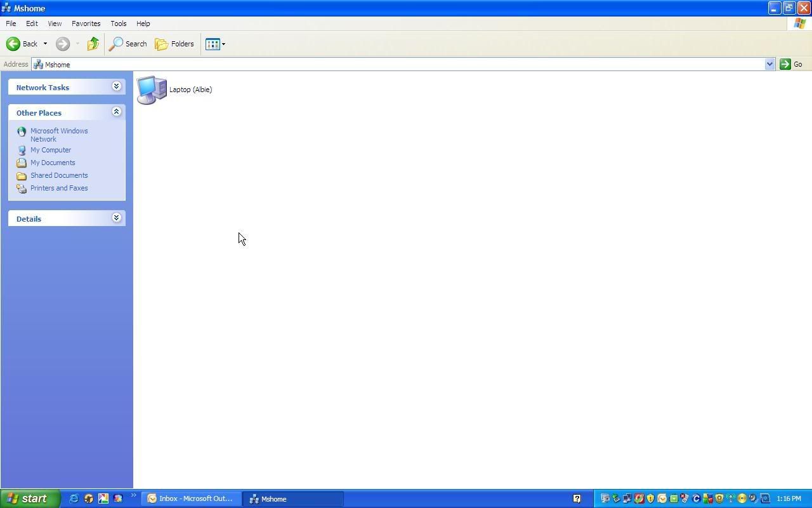
Task: Open the Search pane from toolbar
Action: coord(128,44)
